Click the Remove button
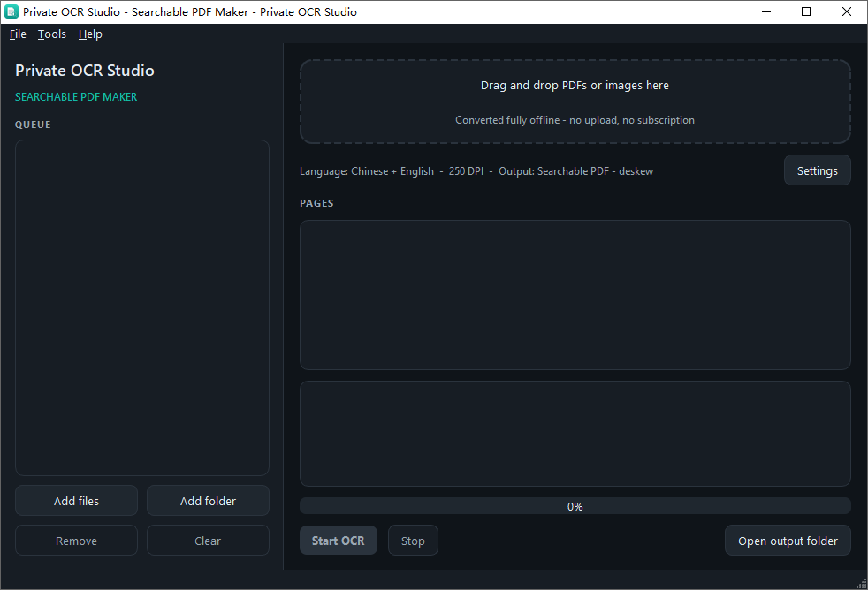Screen dimensions: 868x590 [76, 541]
